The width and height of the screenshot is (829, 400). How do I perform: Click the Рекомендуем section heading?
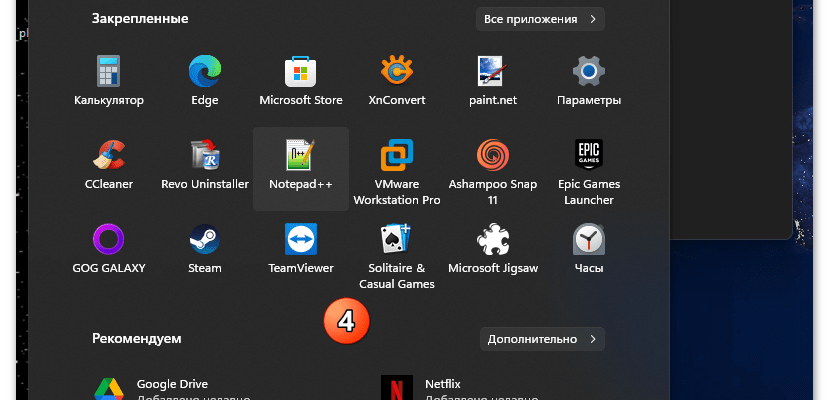(136, 339)
